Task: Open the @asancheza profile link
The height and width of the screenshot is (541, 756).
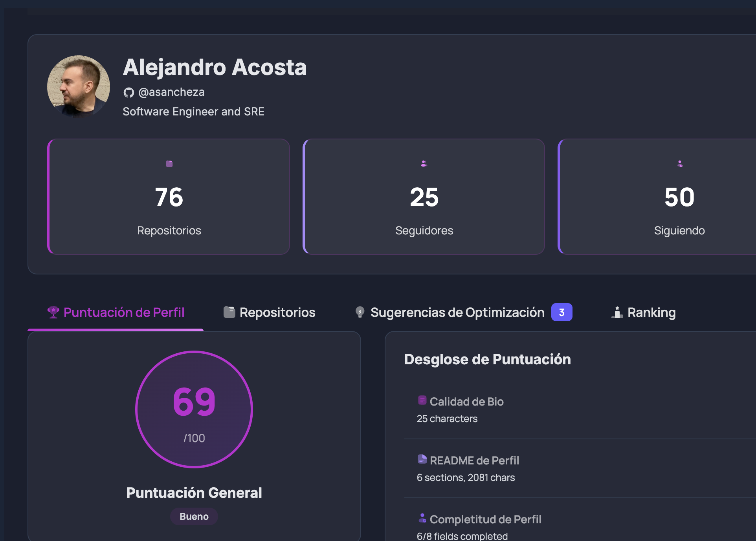Action: tap(171, 91)
